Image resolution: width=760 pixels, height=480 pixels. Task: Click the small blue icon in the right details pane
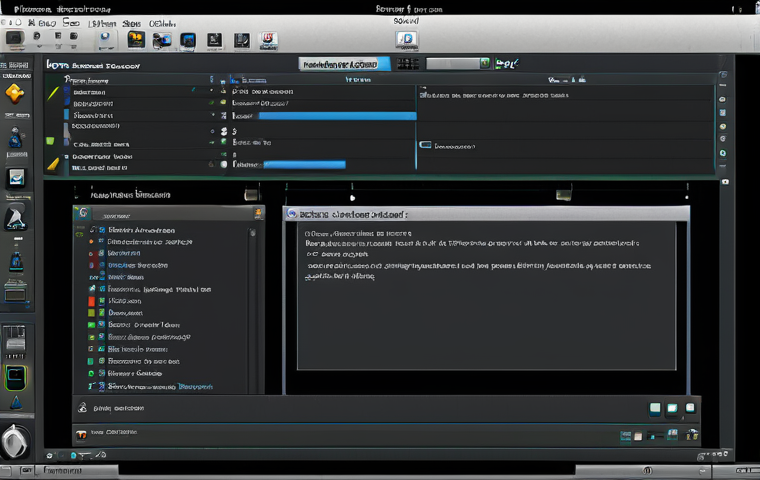click(425, 145)
